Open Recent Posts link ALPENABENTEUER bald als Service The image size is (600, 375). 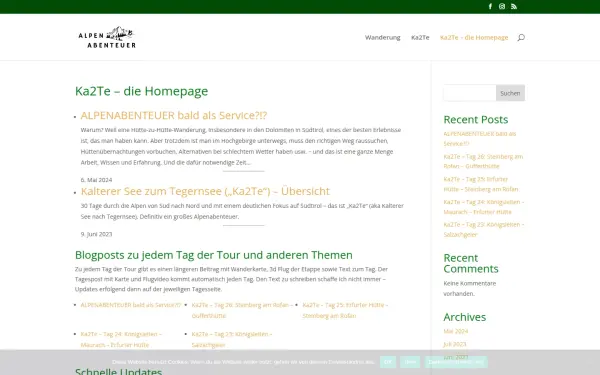[480, 139]
